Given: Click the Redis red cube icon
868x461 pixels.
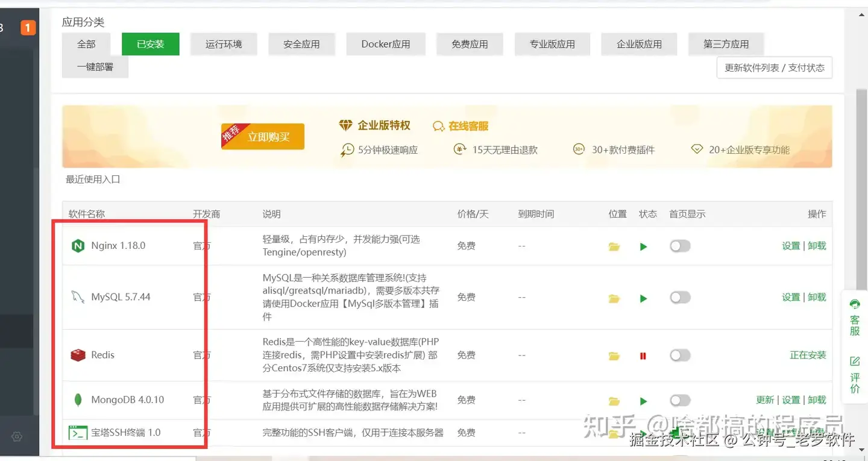Looking at the screenshot, I should tap(78, 355).
